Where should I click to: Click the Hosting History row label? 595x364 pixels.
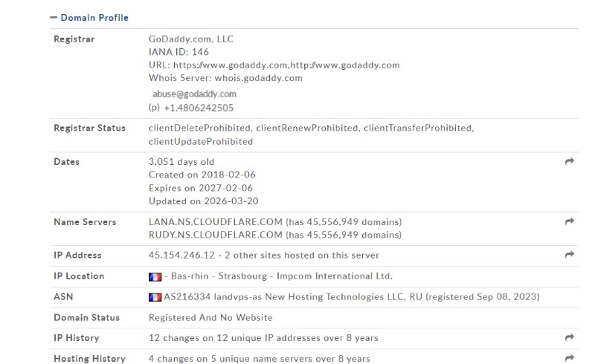(x=89, y=359)
